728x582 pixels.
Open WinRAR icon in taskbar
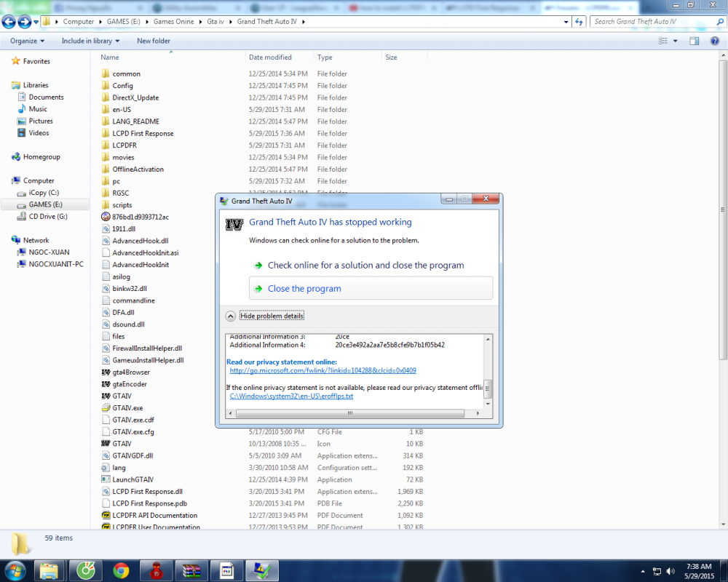pos(191,570)
